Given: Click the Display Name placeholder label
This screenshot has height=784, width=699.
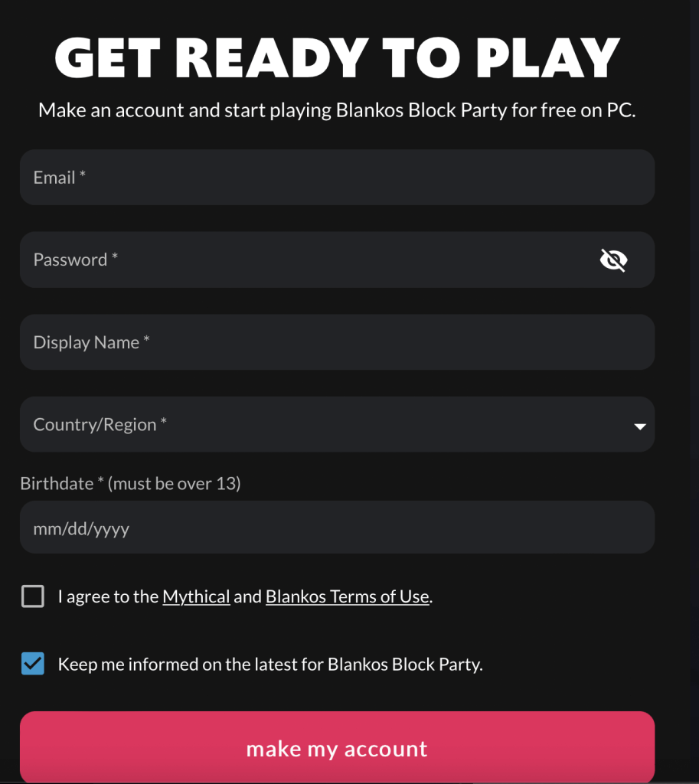Looking at the screenshot, I should tap(92, 342).
